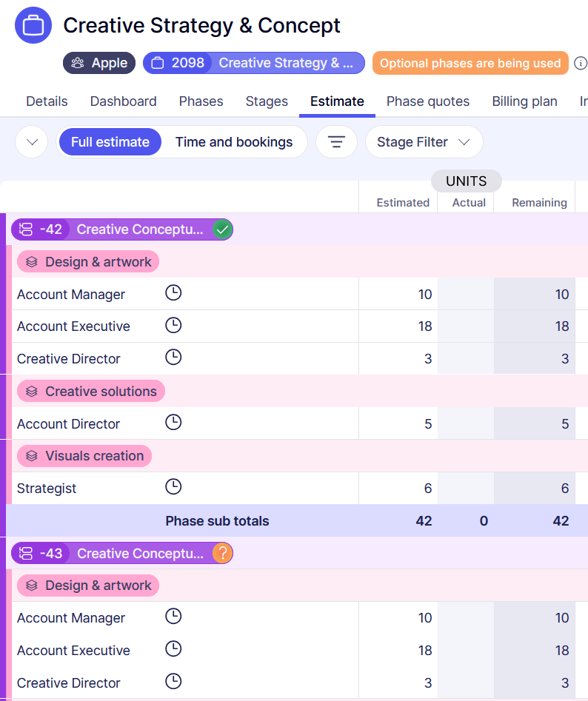Click the orange question mark on phase -43
The image size is (588, 701).
point(222,553)
